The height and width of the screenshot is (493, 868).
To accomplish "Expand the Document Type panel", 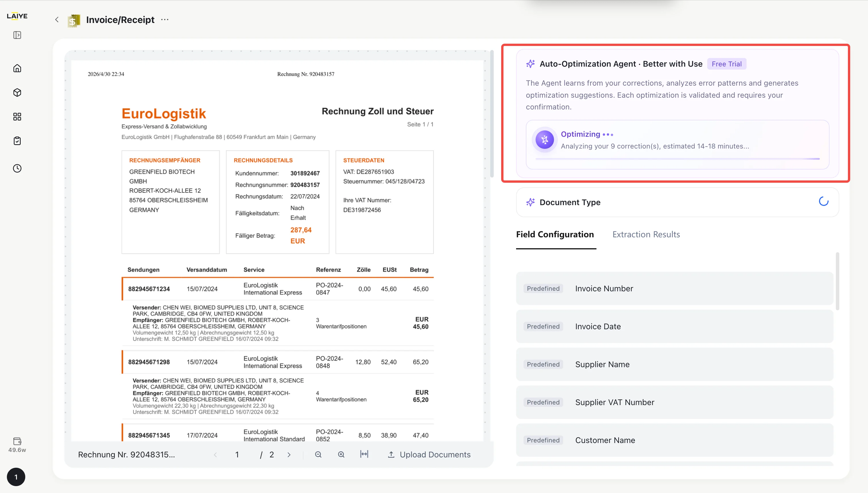I will coord(677,202).
